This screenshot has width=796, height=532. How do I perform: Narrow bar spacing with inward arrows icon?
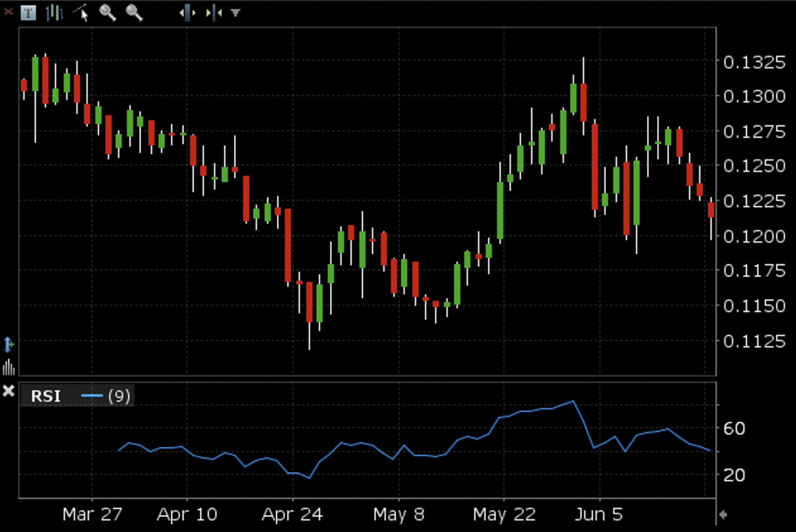tap(214, 13)
